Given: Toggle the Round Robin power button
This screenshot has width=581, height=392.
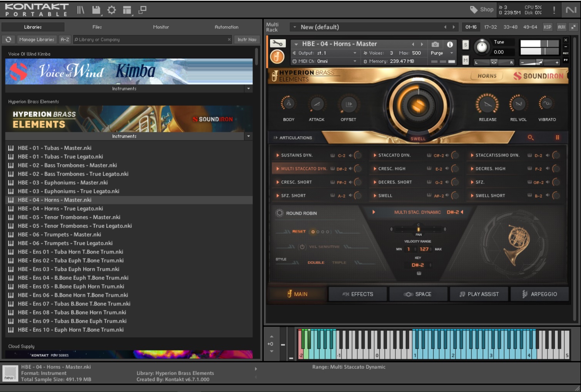Looking at the screenshot, I should tap(280, 213).
